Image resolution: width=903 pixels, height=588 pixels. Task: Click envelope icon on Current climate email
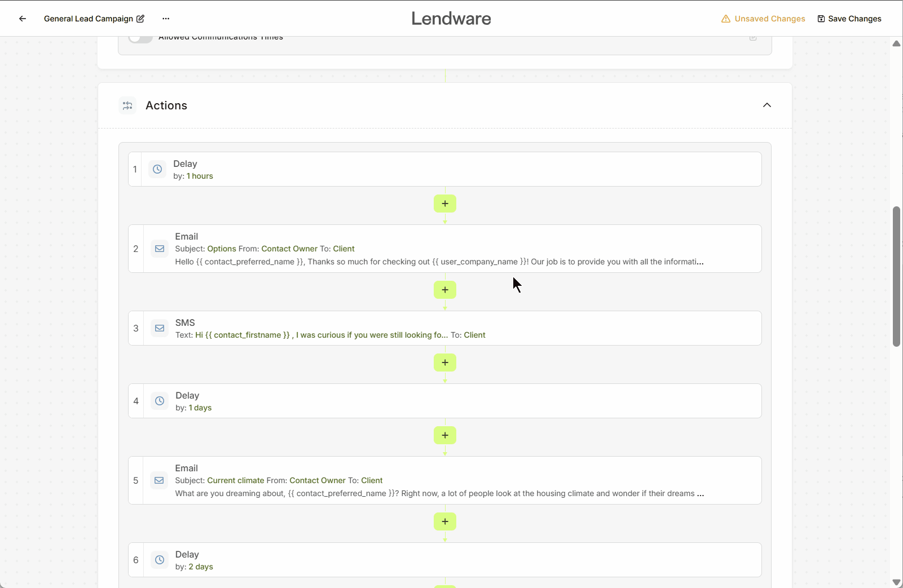pos(160,480)
